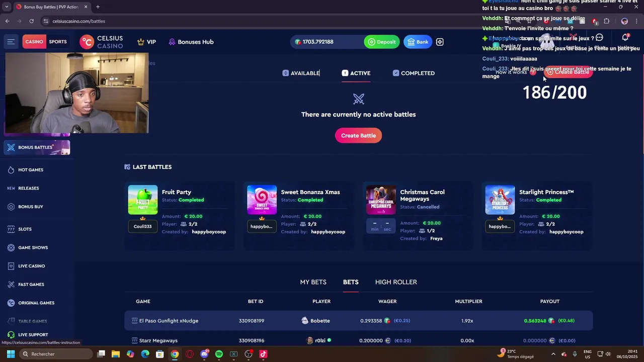644x362 pixels.
Task: Open Hot Games in the sidebar
Action: coord(31,170)
